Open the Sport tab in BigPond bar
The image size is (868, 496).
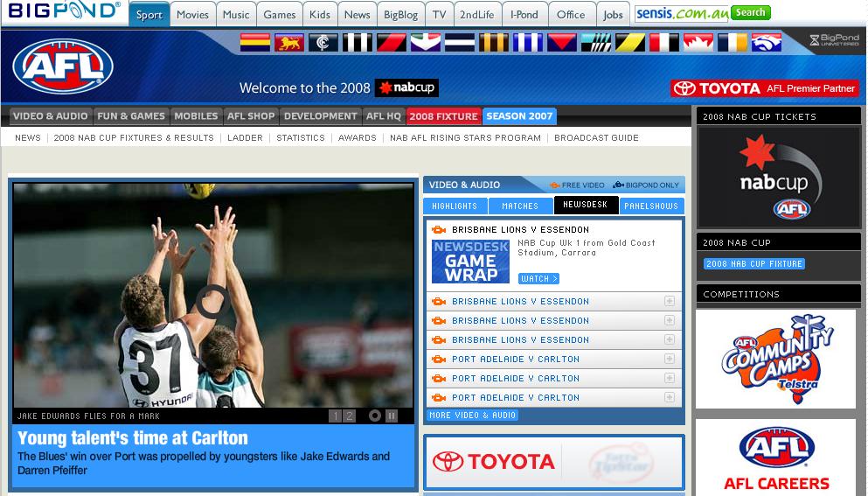pyautogui.click(x=149, y=14)
